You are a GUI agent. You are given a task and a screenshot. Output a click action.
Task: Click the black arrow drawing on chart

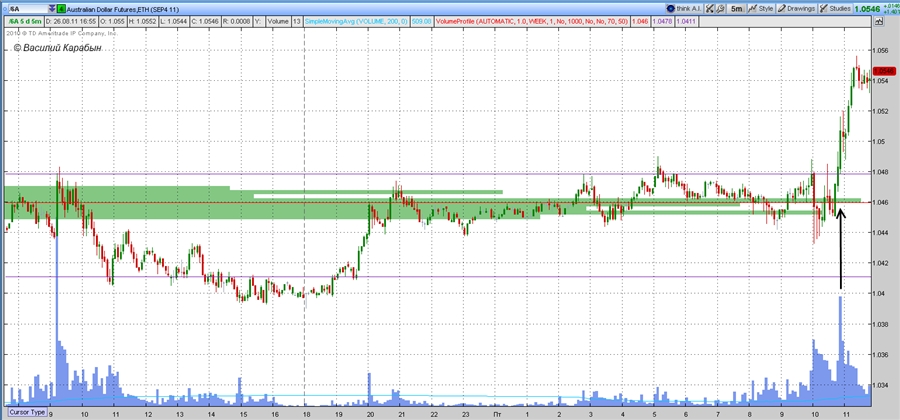[x=840, y=250]
